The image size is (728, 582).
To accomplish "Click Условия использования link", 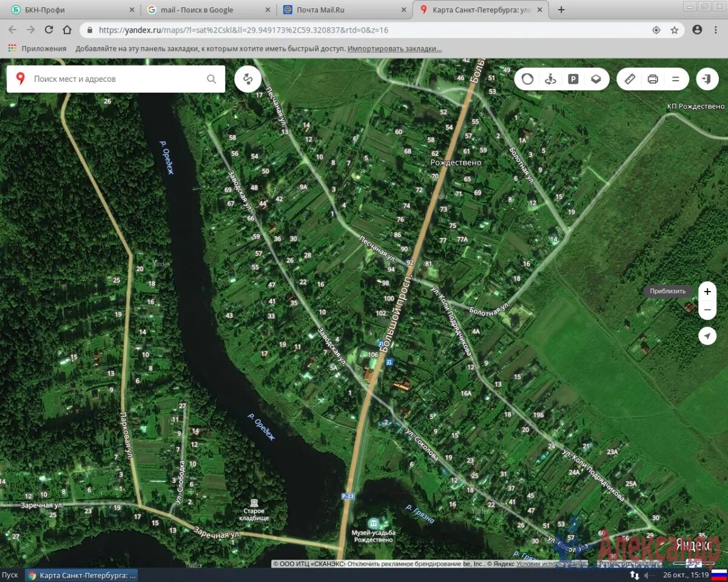I will (x=552, y=563).
